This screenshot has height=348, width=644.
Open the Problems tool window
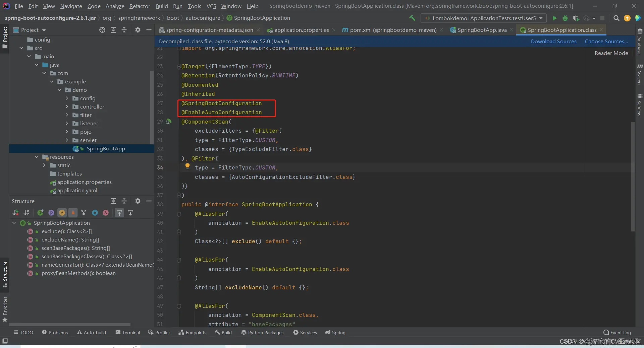55,333
